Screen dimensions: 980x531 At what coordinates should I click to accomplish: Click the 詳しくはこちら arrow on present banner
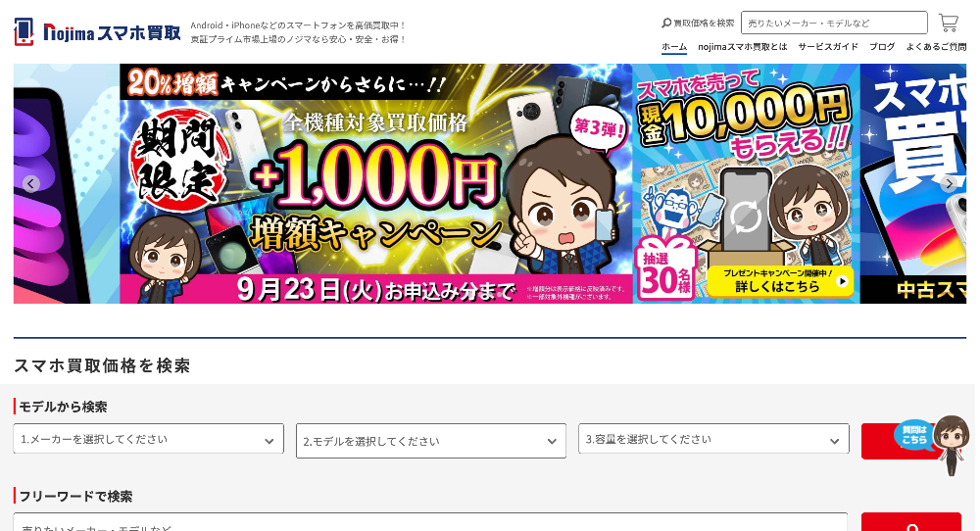coord(842,281)
